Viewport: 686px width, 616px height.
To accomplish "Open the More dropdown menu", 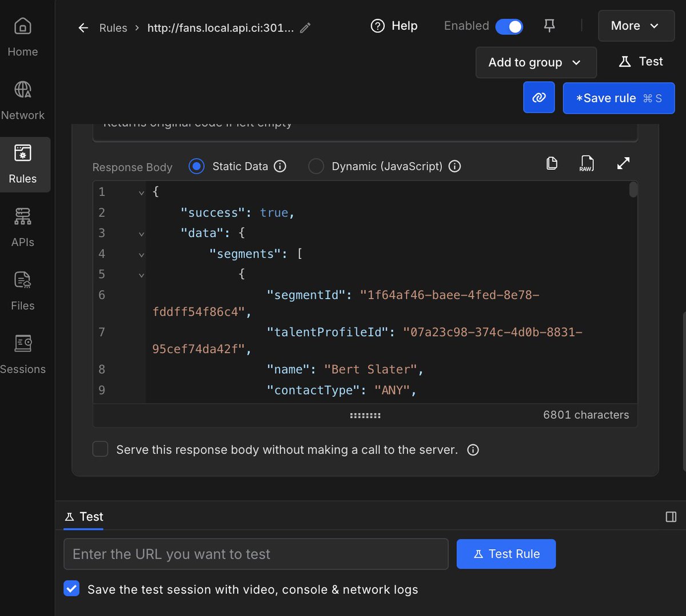I will [x=636, y=26].
